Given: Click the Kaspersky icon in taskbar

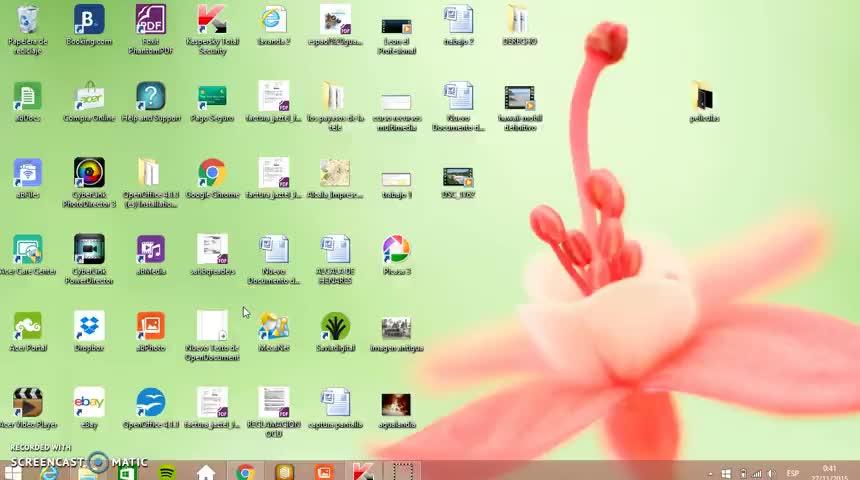Looking at the screenshot, I should pyautogui.click(x=363, y=472).
